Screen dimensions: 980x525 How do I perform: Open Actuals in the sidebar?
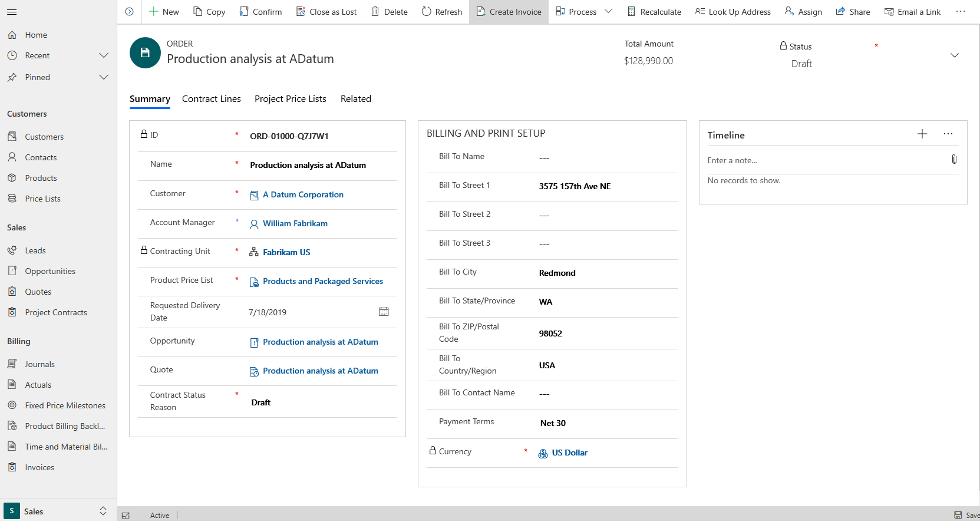(x=38, y=385)
